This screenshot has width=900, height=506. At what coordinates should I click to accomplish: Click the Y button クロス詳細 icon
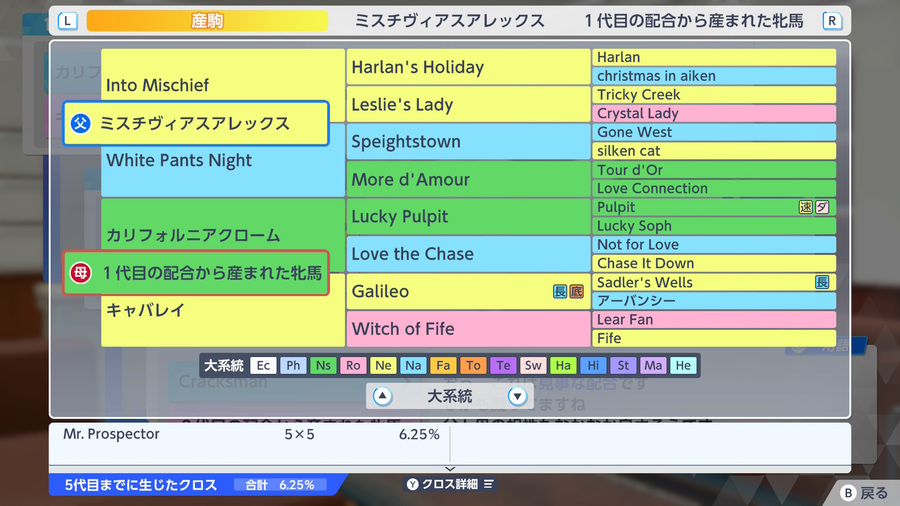click(413, 484)
